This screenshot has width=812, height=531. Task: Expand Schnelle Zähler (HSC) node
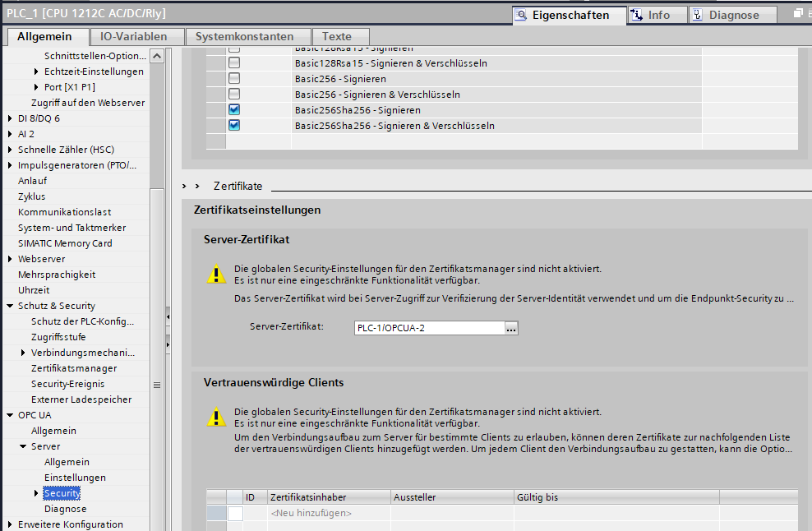click(x=10, y=150)
